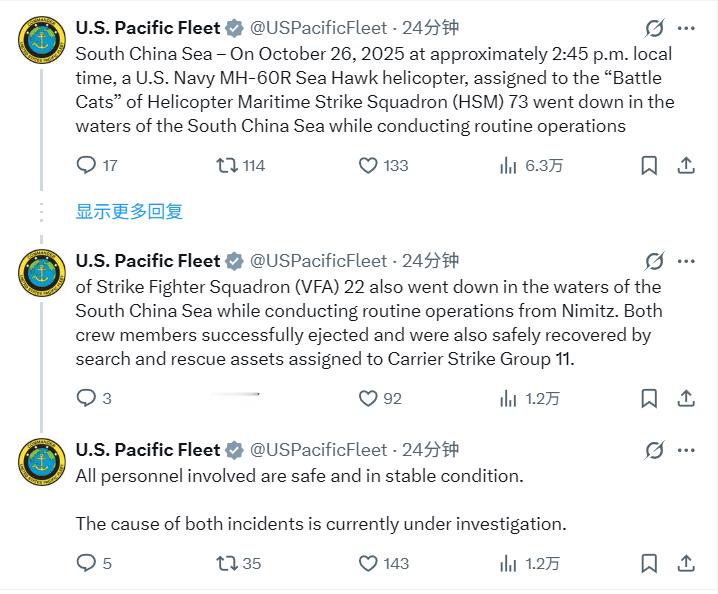
Task: Open more options menu on third tweet
Action: (686, 450)
